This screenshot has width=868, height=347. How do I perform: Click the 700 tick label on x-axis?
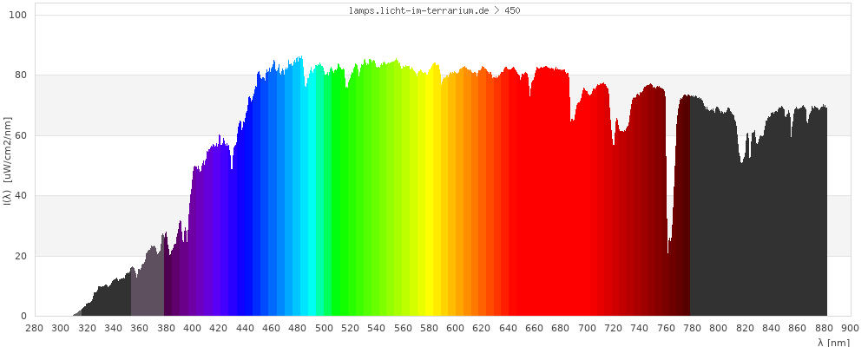coord(588,329)
